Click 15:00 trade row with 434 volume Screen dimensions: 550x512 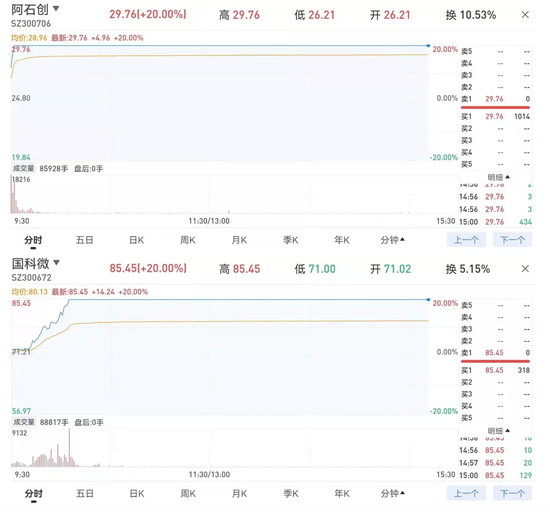click(x=495, y=222)
